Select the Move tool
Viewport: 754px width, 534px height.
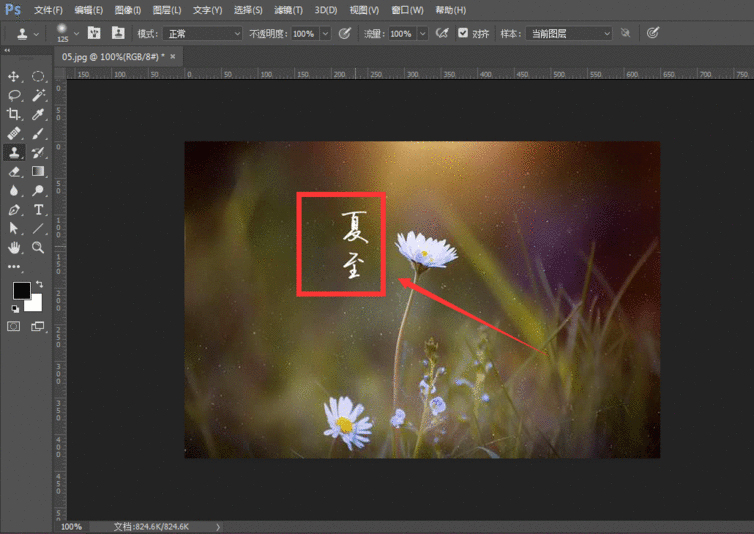point(14,76)
